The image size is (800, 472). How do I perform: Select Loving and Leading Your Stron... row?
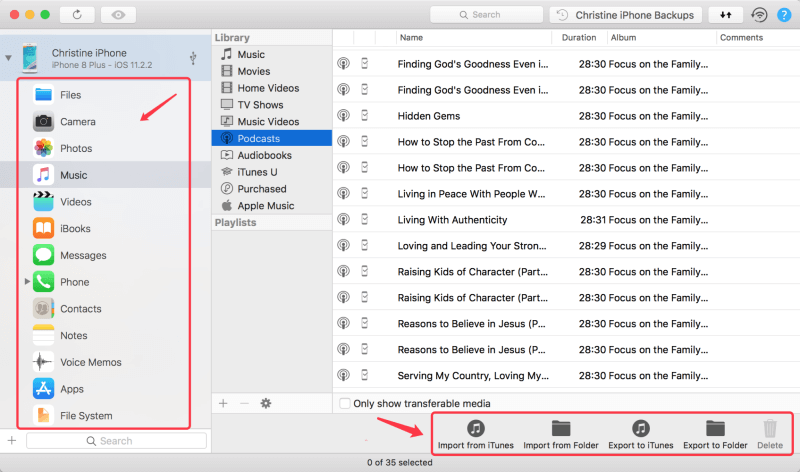[566, 246]
